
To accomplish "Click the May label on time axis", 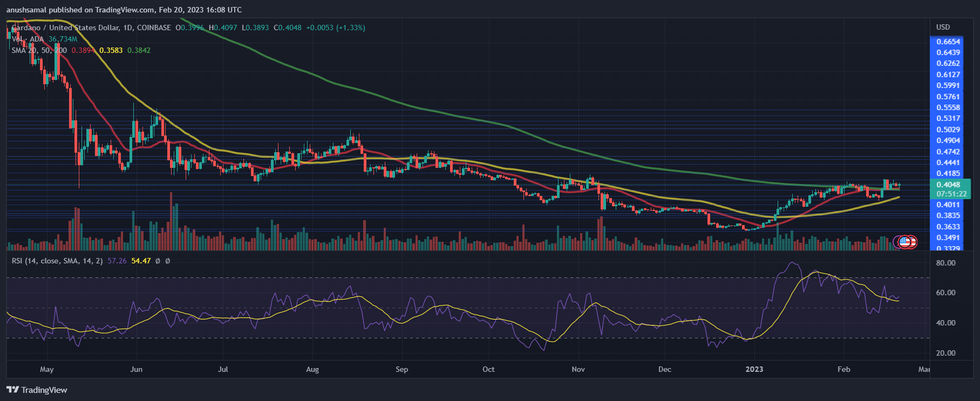I will coord(47,369).
